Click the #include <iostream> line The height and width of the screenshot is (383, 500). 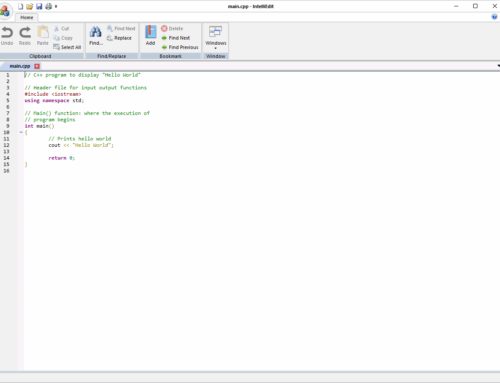[x=53, y=94]
